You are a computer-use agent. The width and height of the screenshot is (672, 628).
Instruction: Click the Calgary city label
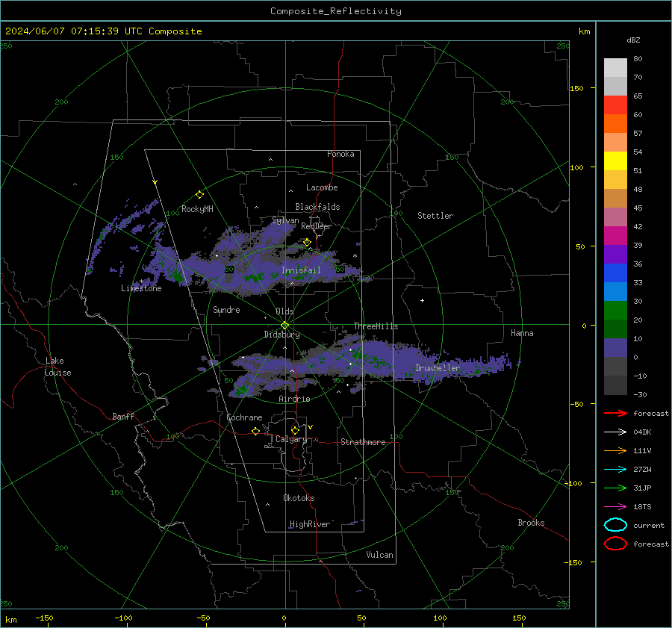[291, 439]
